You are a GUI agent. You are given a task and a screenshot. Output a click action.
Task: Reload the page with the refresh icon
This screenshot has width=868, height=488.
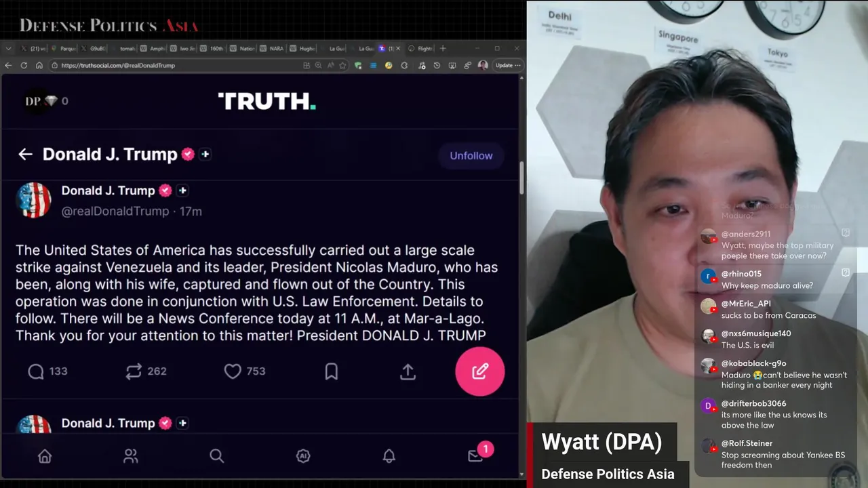click(24, 65)
